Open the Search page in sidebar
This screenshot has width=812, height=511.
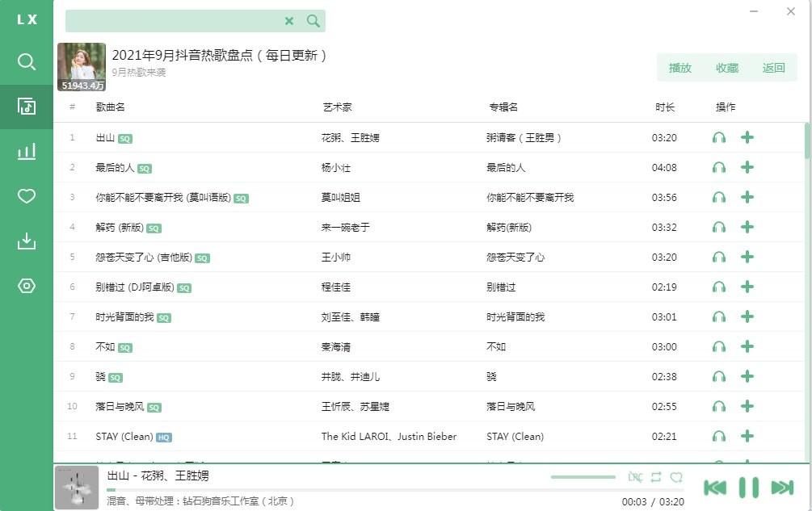[x=27, y=62]
